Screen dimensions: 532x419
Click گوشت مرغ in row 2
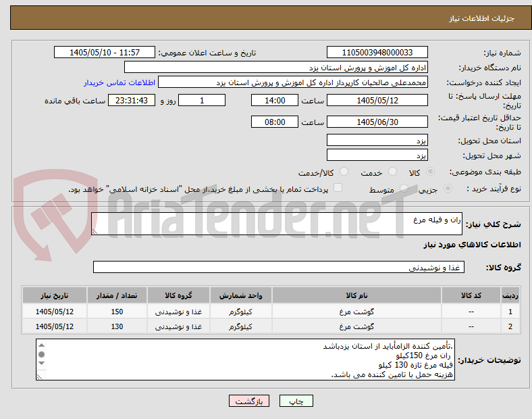click(x=356, y=326)
